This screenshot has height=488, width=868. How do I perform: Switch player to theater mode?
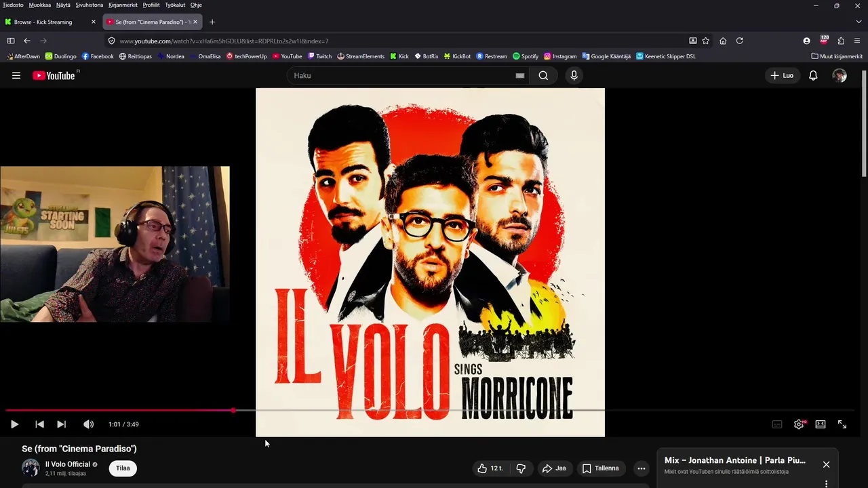(x=821, y=424)
